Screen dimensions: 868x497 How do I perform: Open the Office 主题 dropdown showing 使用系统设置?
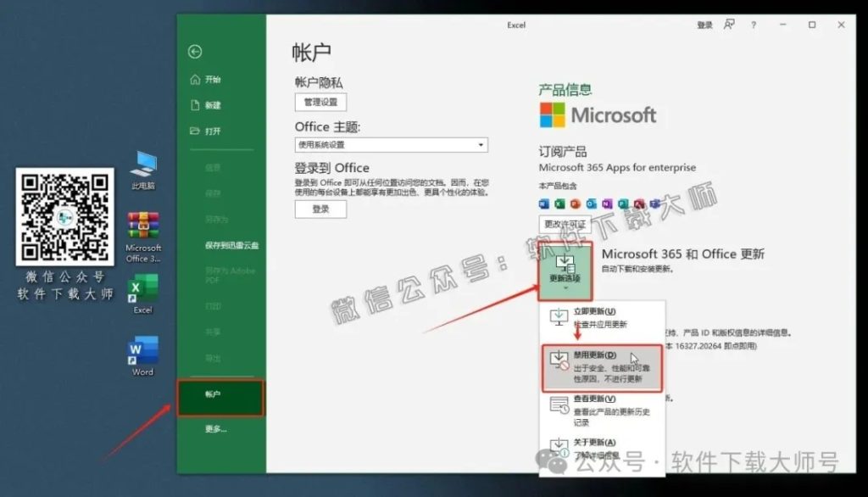coord(392,144)
